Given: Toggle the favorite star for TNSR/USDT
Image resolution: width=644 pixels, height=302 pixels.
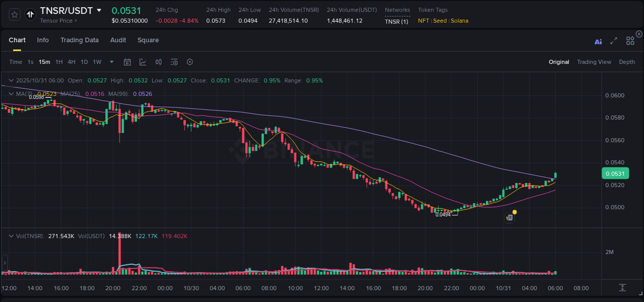Looking at the screenshot, I should [x=14, y=14].
